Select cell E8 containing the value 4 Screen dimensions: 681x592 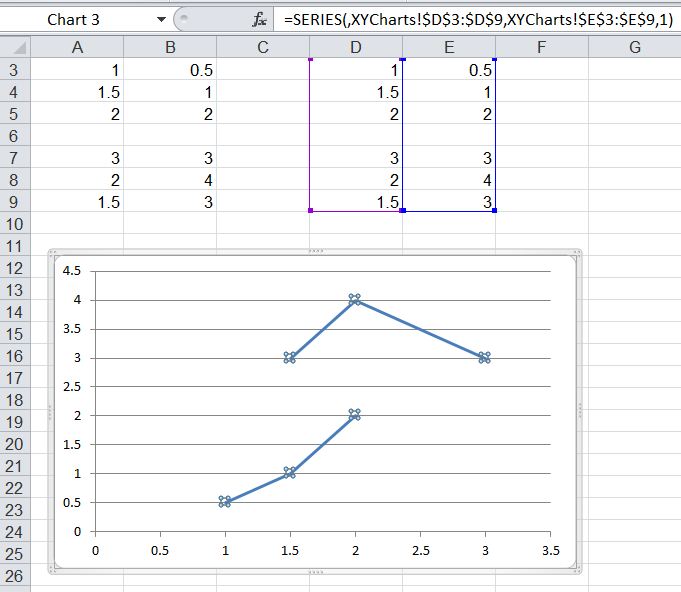click(449, 180)
